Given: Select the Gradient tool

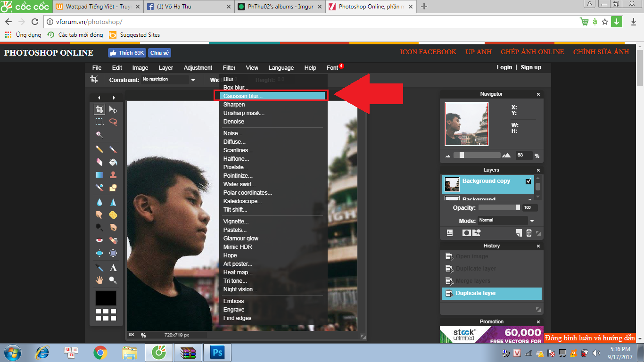Looking at the screenshot, I should click(x=99, y=175).
